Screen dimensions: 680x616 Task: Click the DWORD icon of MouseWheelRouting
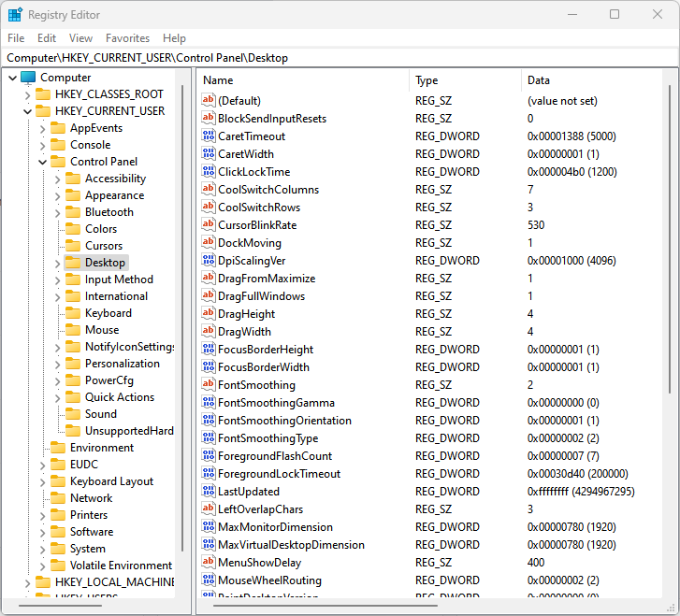(209, 580)
